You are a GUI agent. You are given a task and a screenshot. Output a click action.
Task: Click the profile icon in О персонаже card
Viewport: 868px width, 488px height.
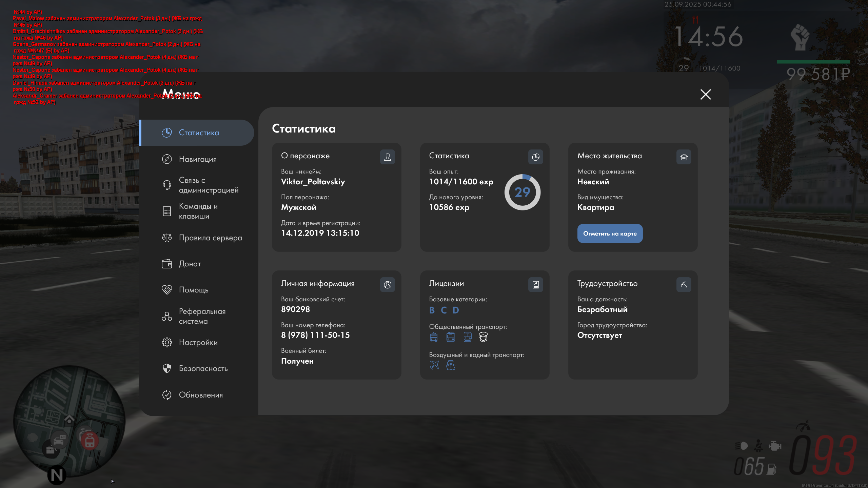point(387,157)
